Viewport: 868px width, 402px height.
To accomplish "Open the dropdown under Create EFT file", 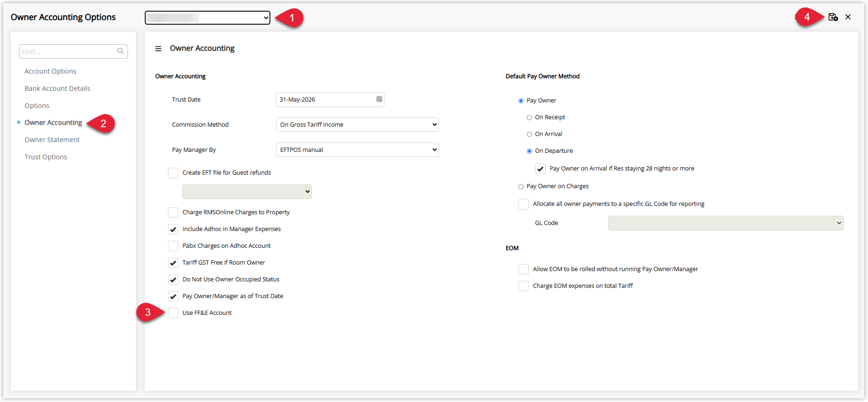I will click(x=247, y=191).
